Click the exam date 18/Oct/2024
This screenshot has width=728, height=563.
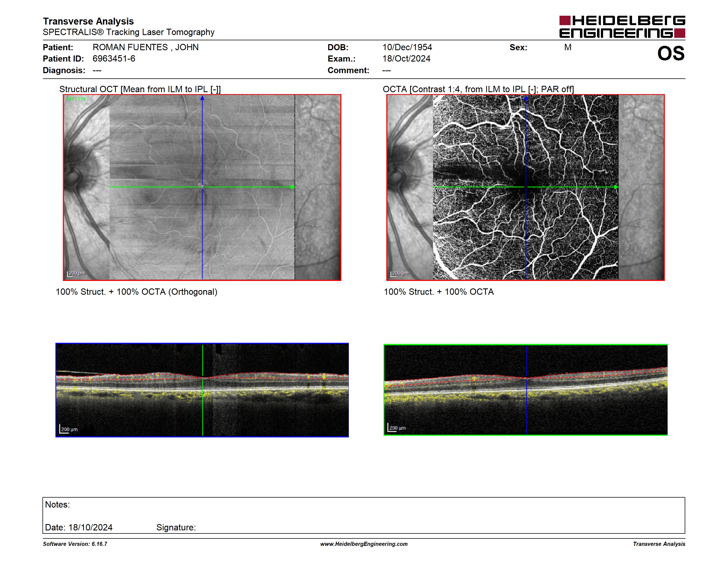click(406, 59)
